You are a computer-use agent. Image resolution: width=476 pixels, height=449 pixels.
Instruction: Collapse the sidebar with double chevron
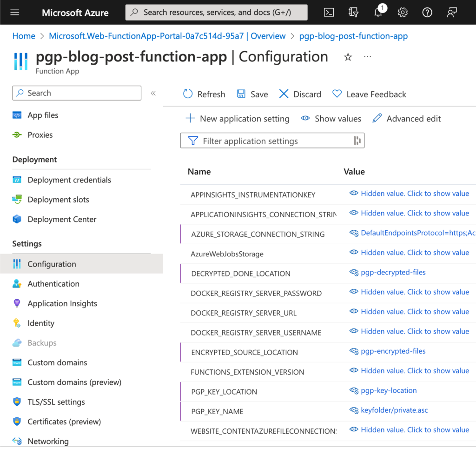153,93
